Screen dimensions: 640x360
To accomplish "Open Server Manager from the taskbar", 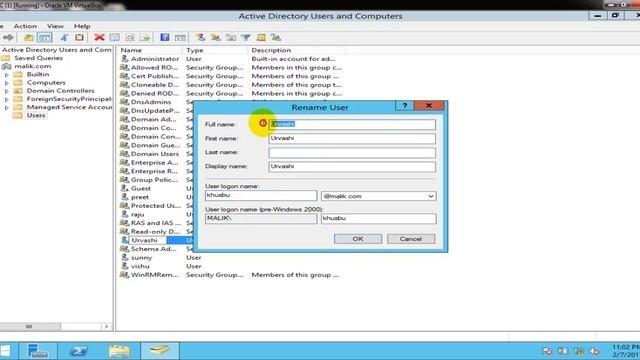I will pos(38,351).
